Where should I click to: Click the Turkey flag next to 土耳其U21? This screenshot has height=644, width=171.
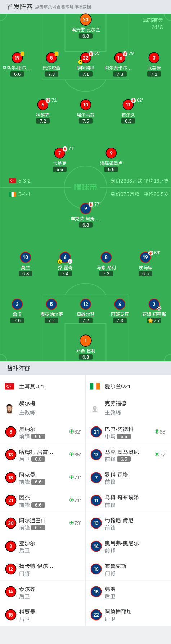click(9, 386)
